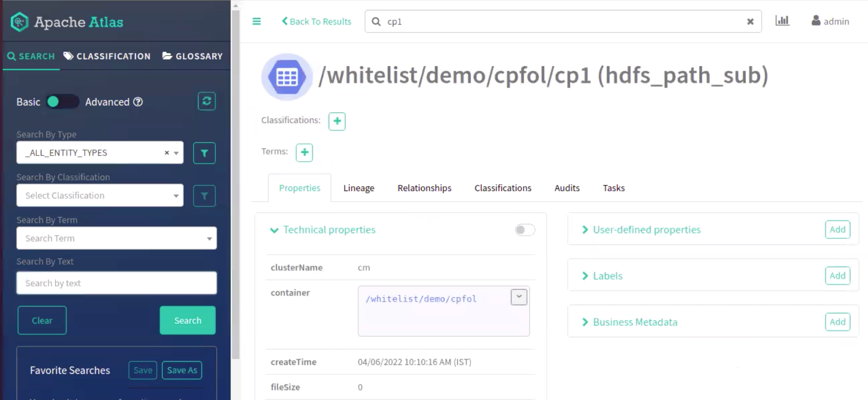This screenshot has height=400, width=868.
Task: Add a classification with the plus icon
Action: [337, 121]
